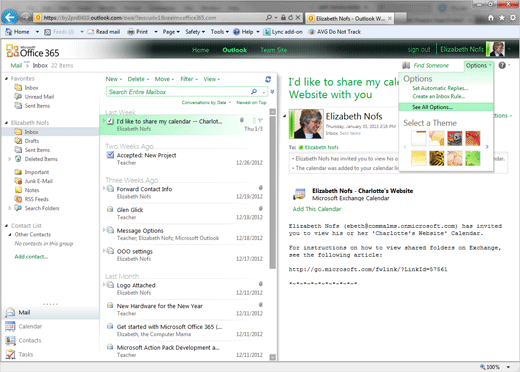
Task: Collapse the Contact List section
Action: [6, 226]
